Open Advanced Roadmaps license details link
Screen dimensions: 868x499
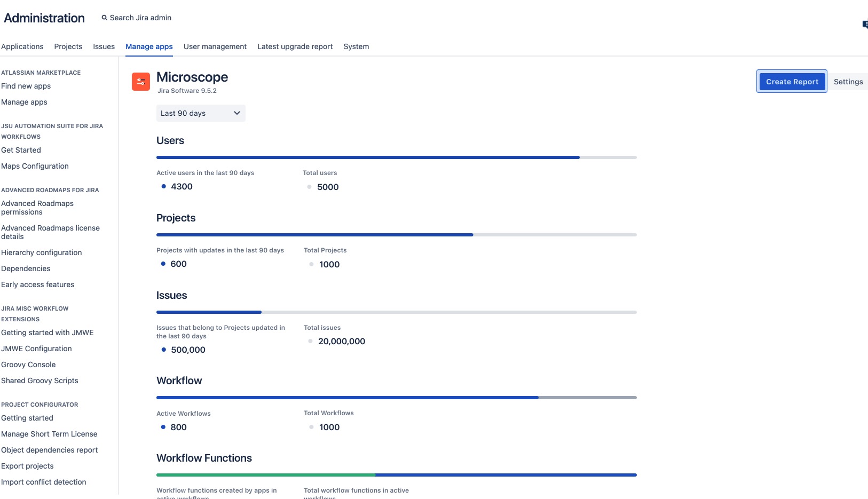[50, 232]
